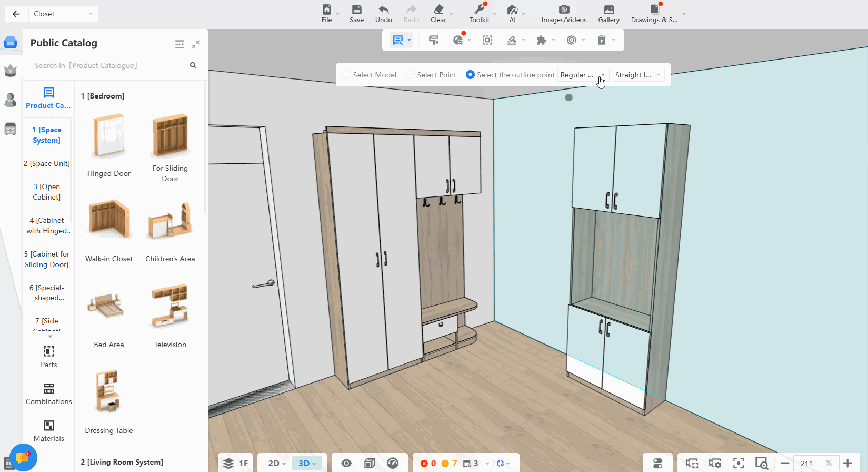Select the 1 [Space System] category
Image resolution: width=868 pixels, height=472 pixels.
[x=47, y=135]
